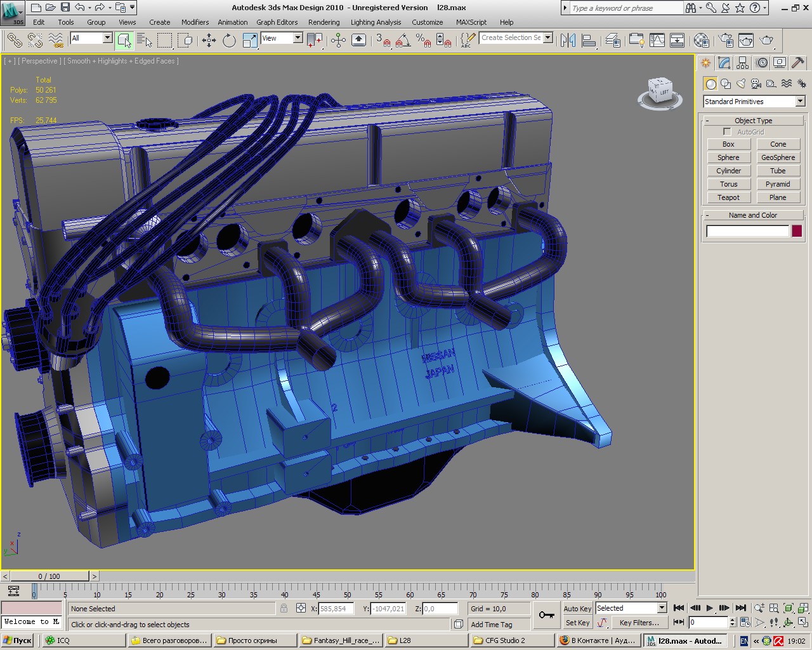Screen dimensions: 812x650
Task: Open the Graph Editors menu
Action: (277, 22)
